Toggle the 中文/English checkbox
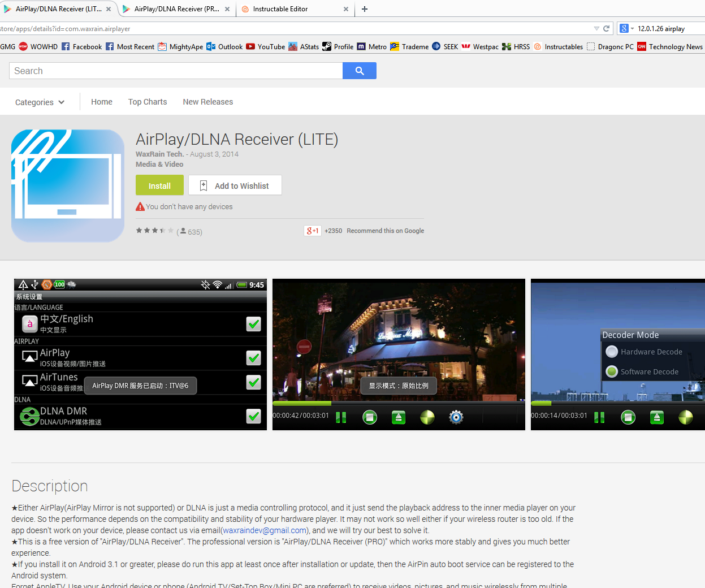 click(253, 324)
